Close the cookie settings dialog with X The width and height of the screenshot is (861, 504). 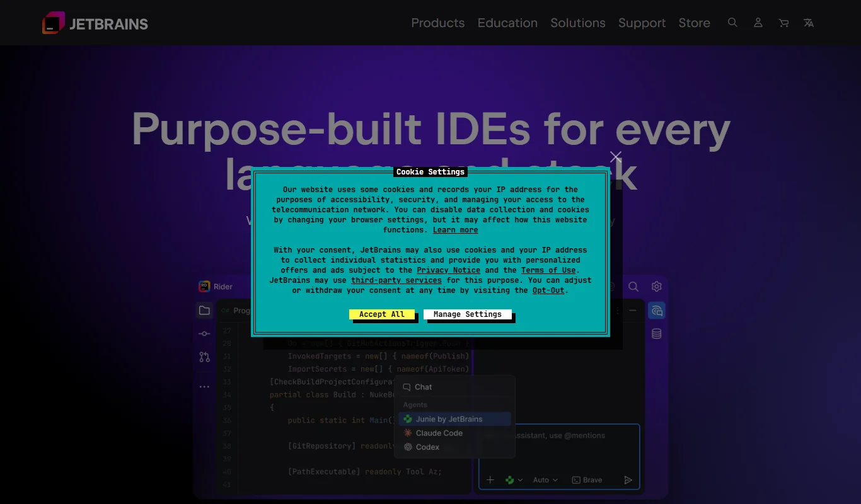[616, 157]
